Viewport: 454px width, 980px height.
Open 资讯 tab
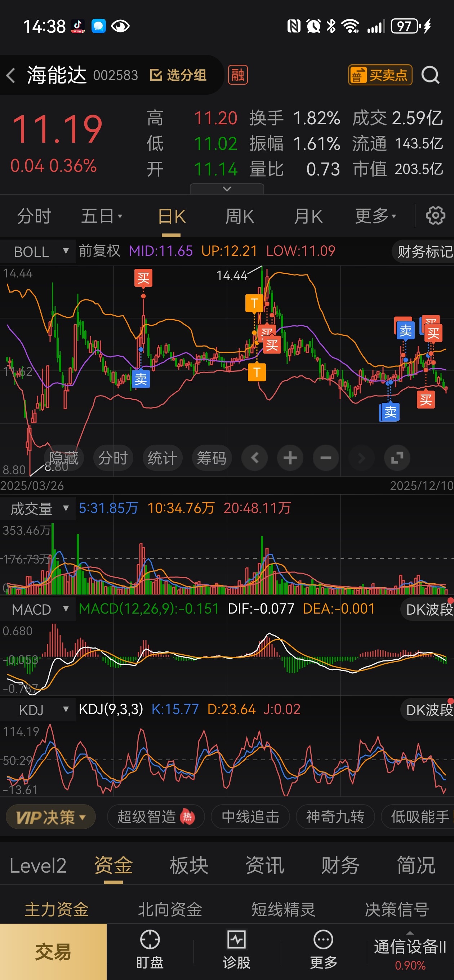click(265, 865)
